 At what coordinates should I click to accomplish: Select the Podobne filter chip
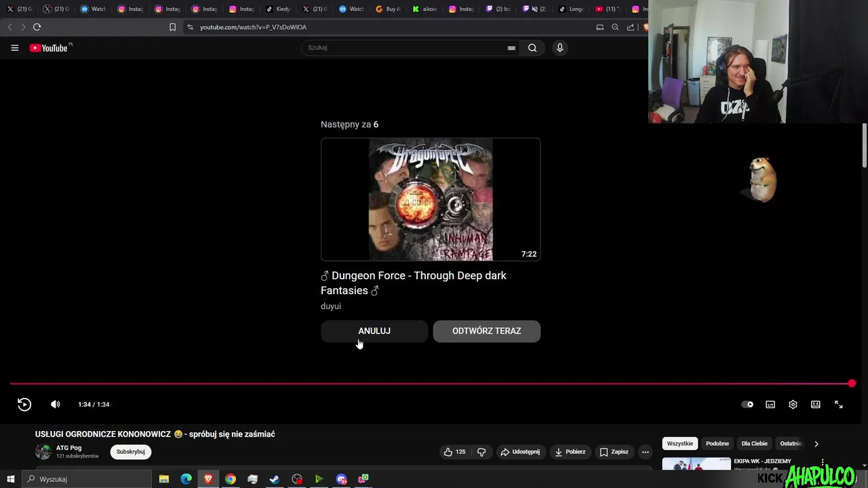coord(717,443)
